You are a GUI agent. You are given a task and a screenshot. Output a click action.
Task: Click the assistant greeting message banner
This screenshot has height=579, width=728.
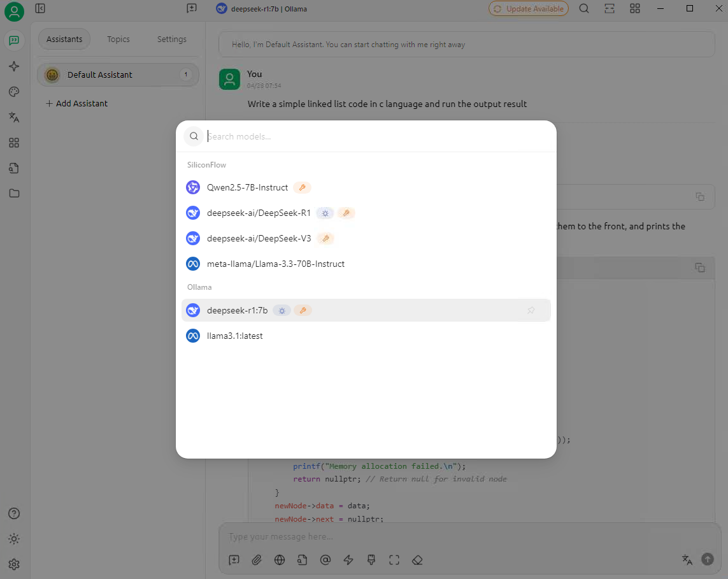point(467,45)
